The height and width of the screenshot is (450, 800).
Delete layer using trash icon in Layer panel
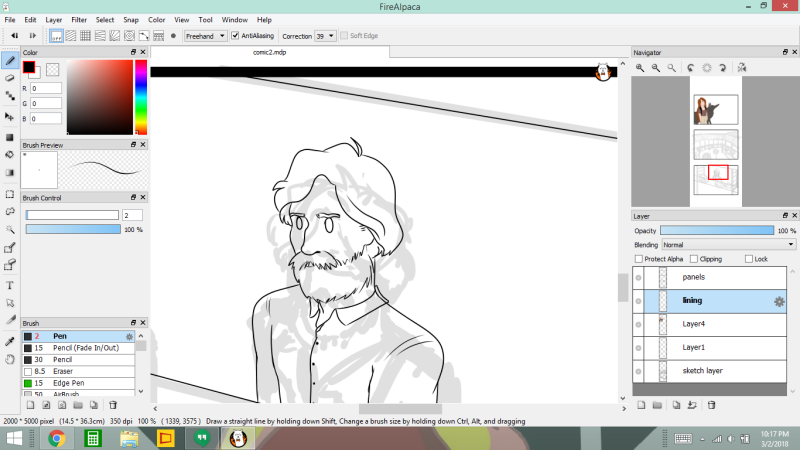712,405
